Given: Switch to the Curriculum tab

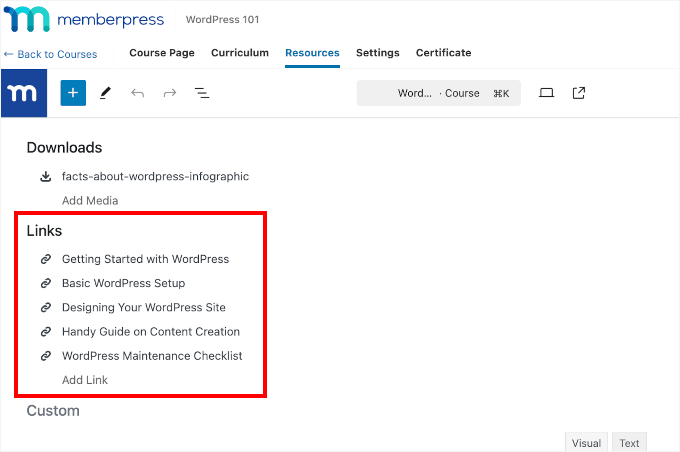Looking at the screenshot, I should [x=240, y=52].
